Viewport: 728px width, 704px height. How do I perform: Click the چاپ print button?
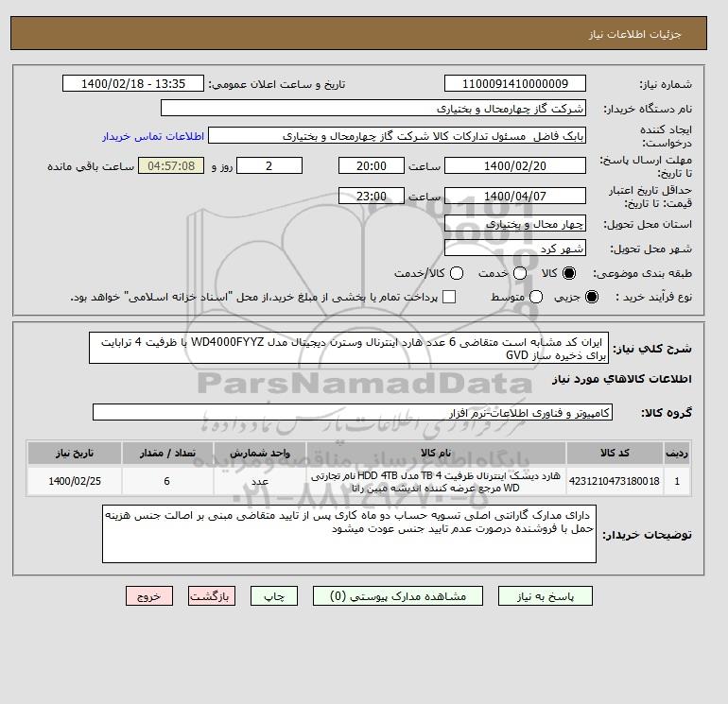(274, 596)
